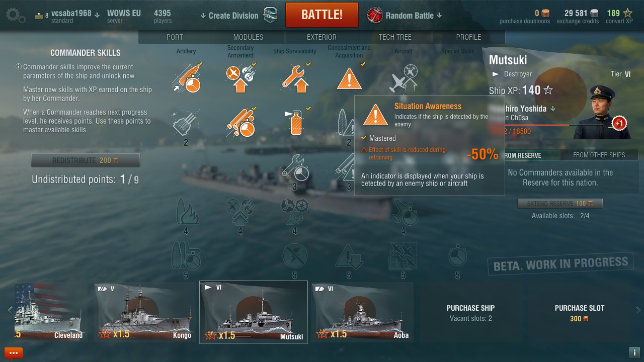Open the From Other Ships tab
The width and height of the screenshot is (644, 362).
[599, 155]
